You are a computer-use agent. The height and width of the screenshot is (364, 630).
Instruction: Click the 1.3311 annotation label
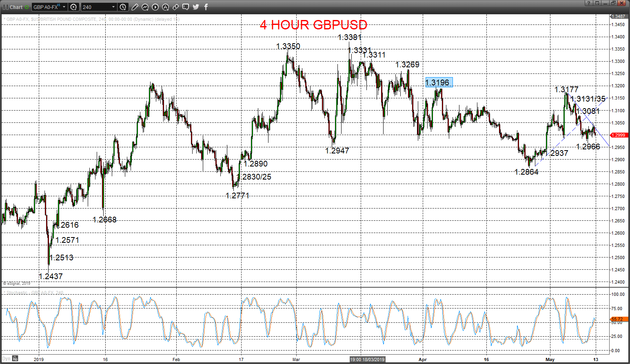(374, 55)
